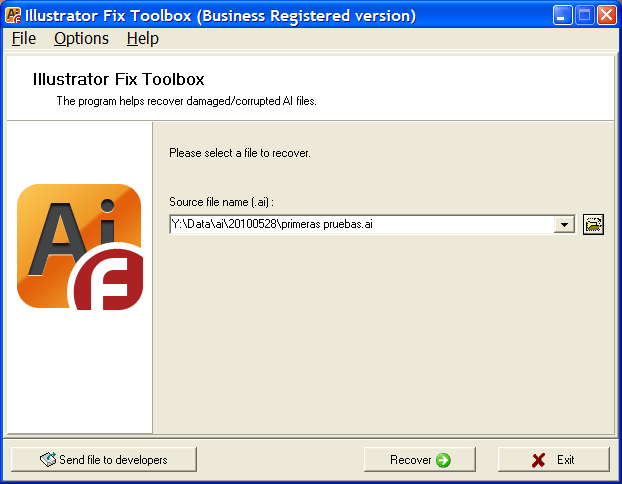Open the File menu
The image size is (622, 484).
coord(24,38)
